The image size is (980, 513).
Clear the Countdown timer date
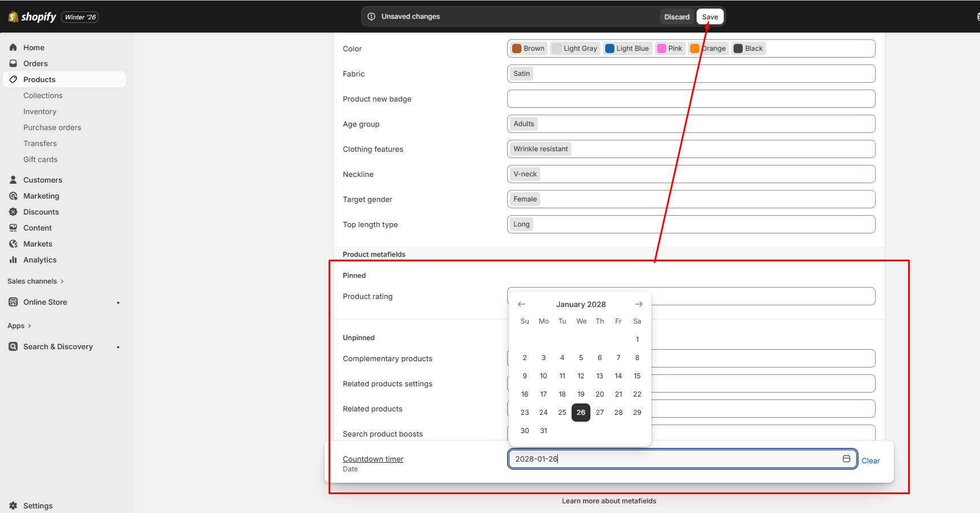click(x=870, y=461)
